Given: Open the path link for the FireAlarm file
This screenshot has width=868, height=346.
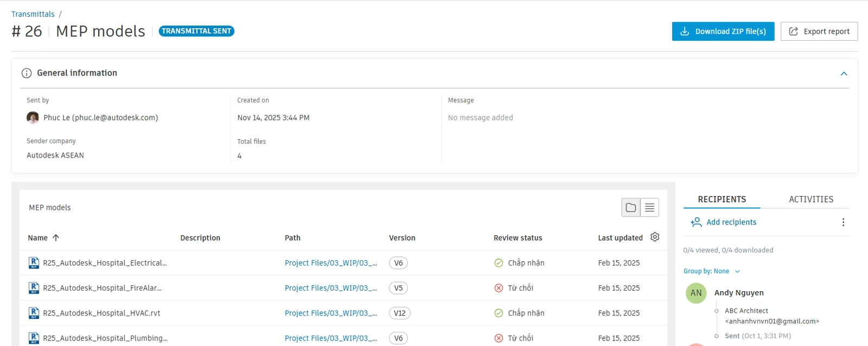Looking at the screenshot, I should tap(331, 288).
